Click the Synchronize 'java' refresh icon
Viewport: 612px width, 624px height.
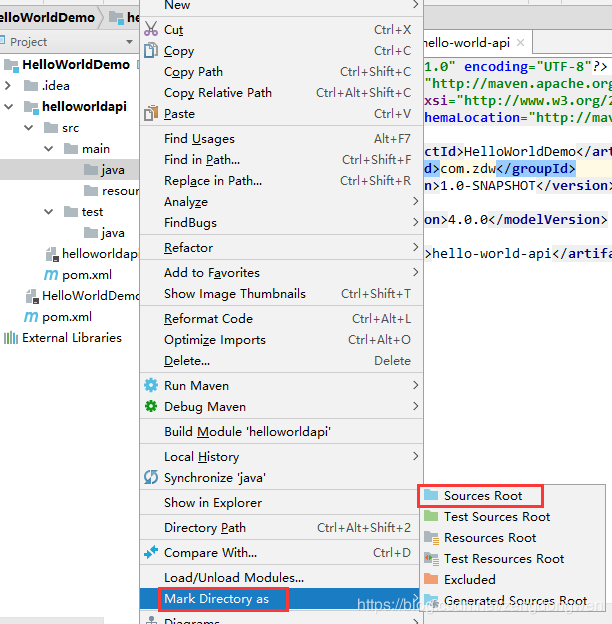pos(151,477)
